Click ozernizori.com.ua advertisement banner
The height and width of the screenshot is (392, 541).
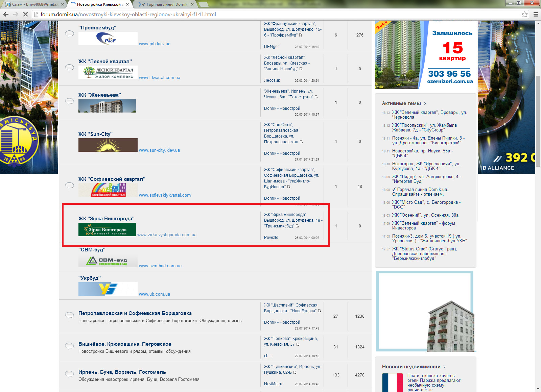click(426, 55)
